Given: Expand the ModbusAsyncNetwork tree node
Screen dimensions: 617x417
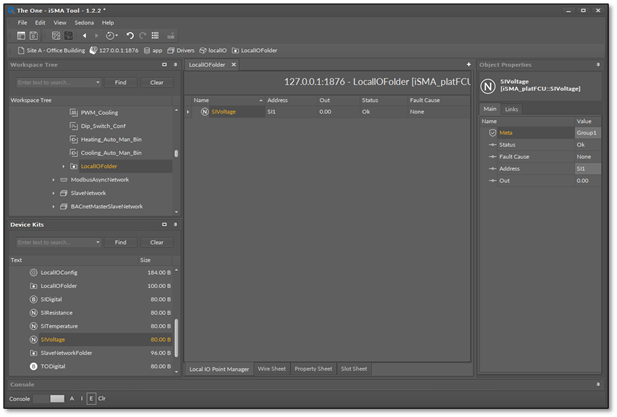Looking at the screenshot, I should pyautogui.click(x=53, y=180).
